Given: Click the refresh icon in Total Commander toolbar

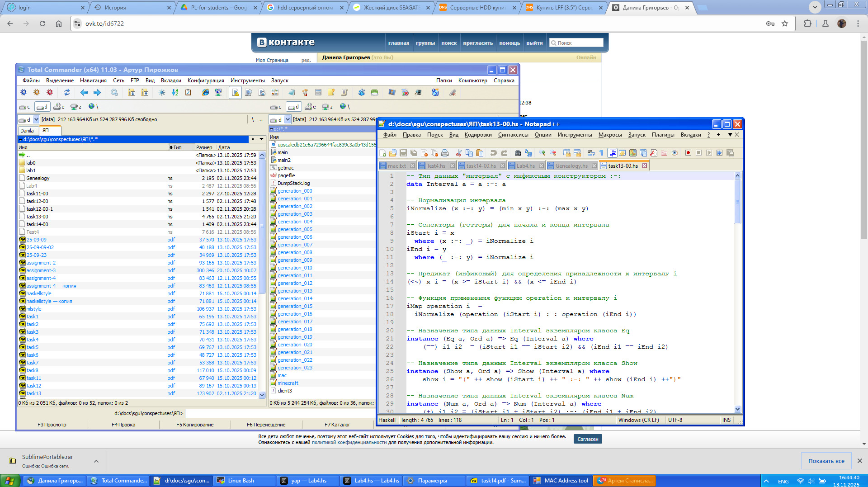Looking at the screenshot, I should 67,93.
